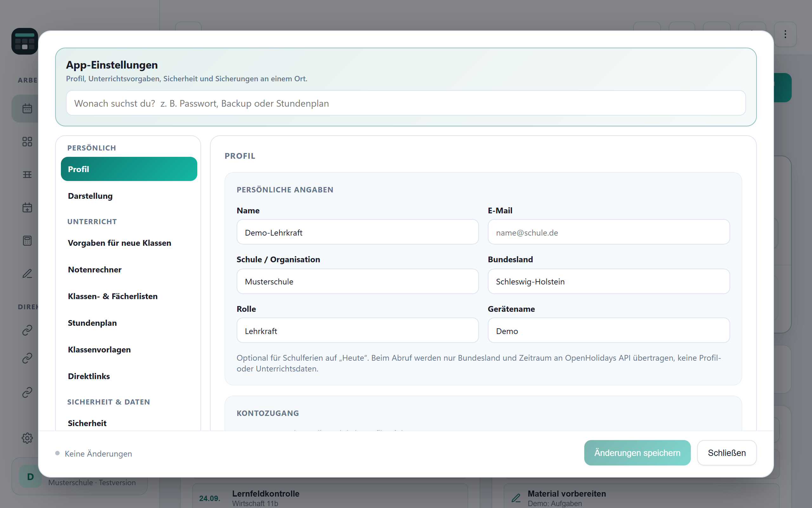Click Material vorbereiten entry in background
This screenshot has height=508, width=812.
[x=642, y=497]
